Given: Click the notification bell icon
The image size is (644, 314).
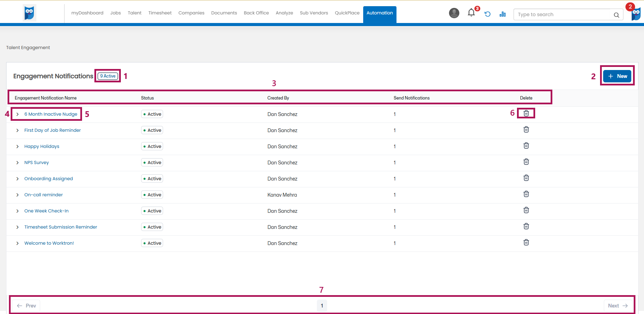Looking at the screenshot, I should click(471, 13).
